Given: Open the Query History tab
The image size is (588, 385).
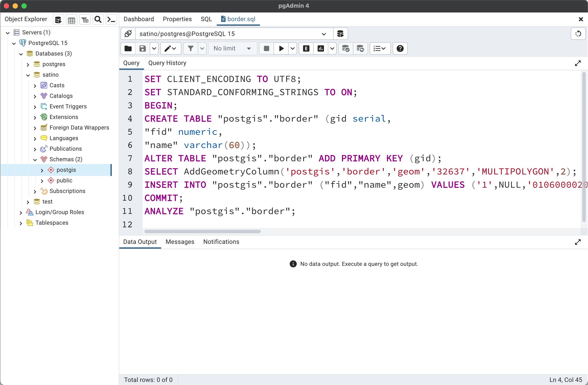Looking at the screenshot, I should [x=167, y=63].
